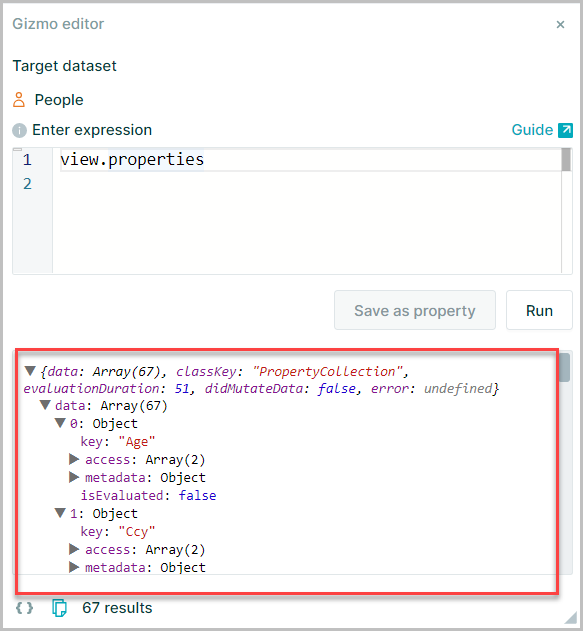583x631 pixels.
Task: Click the results pane scrollbar thumb
Action: pos(564,367)
